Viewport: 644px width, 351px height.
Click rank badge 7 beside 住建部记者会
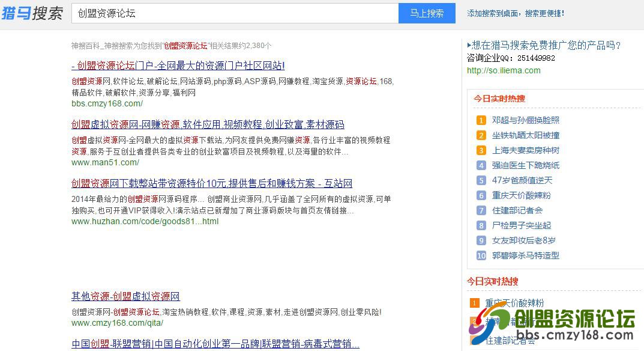(x=481, y=211)
